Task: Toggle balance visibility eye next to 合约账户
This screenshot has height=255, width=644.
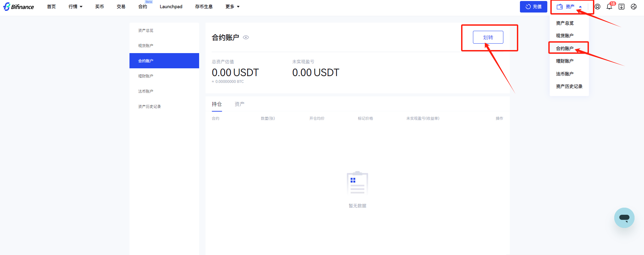Action: 246,38
